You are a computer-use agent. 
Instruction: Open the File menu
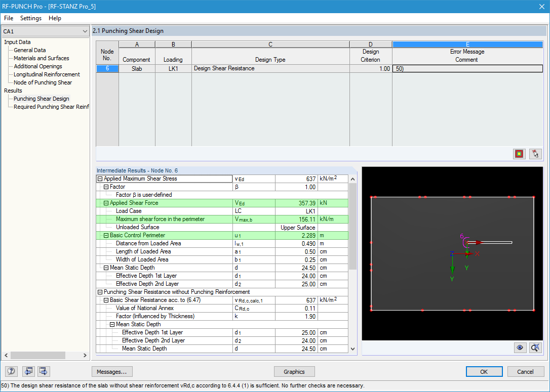pyautogui.click(x=9, y=18)
